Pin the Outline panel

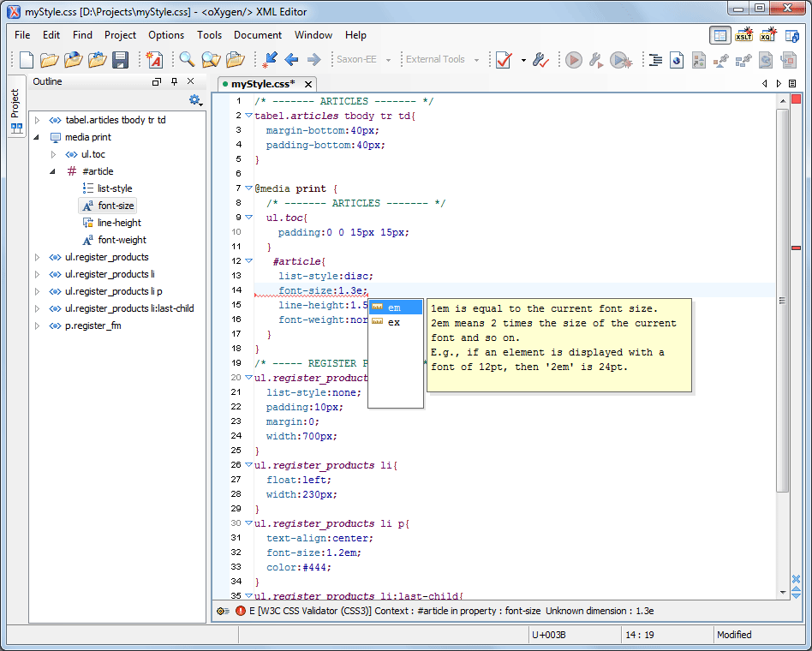pos(174,81)
